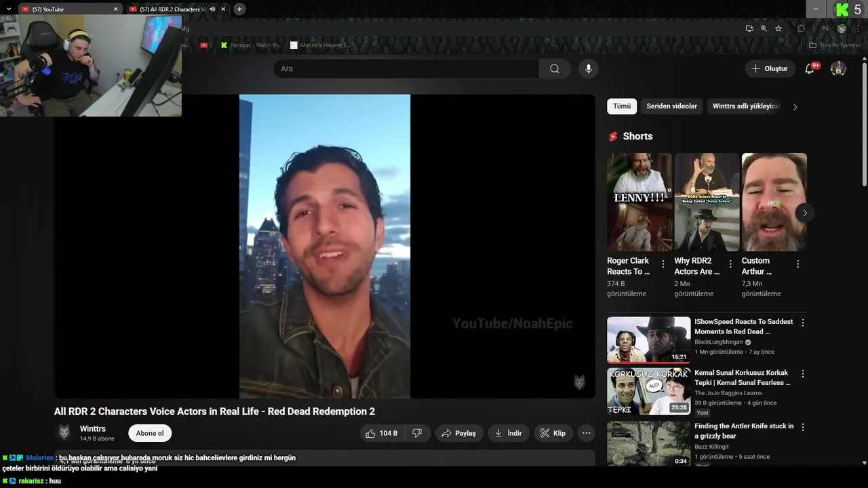This screenshot has width=868, height=488.
Task: Open the Rennpac bookmark
Action: point(251,45)
